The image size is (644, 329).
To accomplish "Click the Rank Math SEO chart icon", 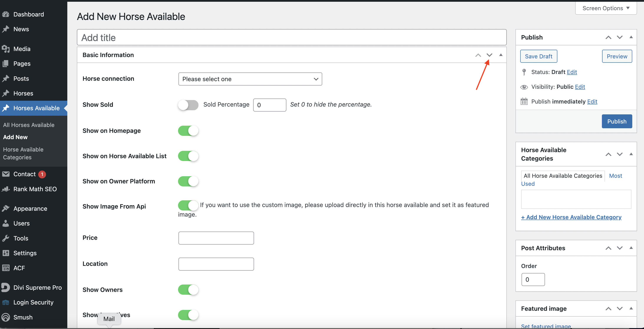I will click(6, 189).
